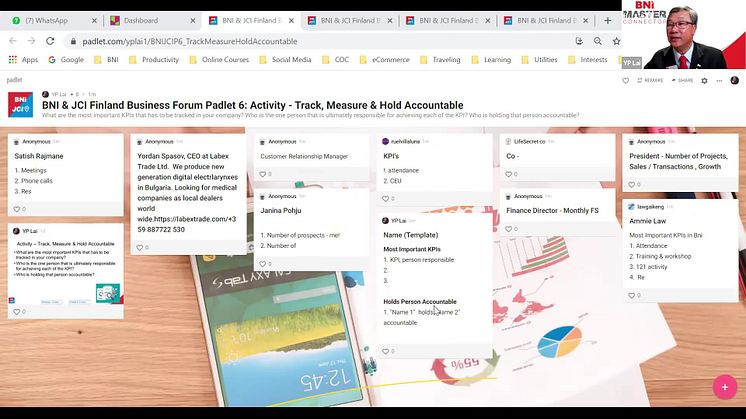Like the Name (Template) post
The height and width of the screenshot is (419, 746).
(x=385, y=351)
